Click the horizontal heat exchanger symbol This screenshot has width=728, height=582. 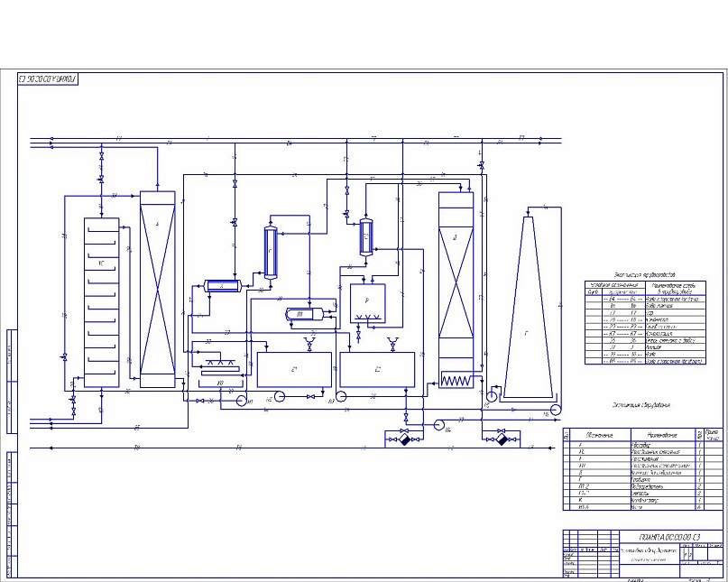coord(222,286)
